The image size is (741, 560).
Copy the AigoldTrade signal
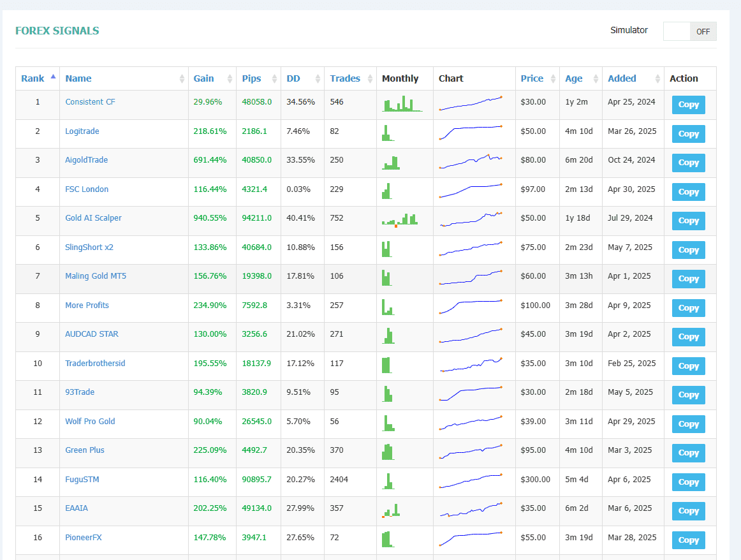point(689,163)
